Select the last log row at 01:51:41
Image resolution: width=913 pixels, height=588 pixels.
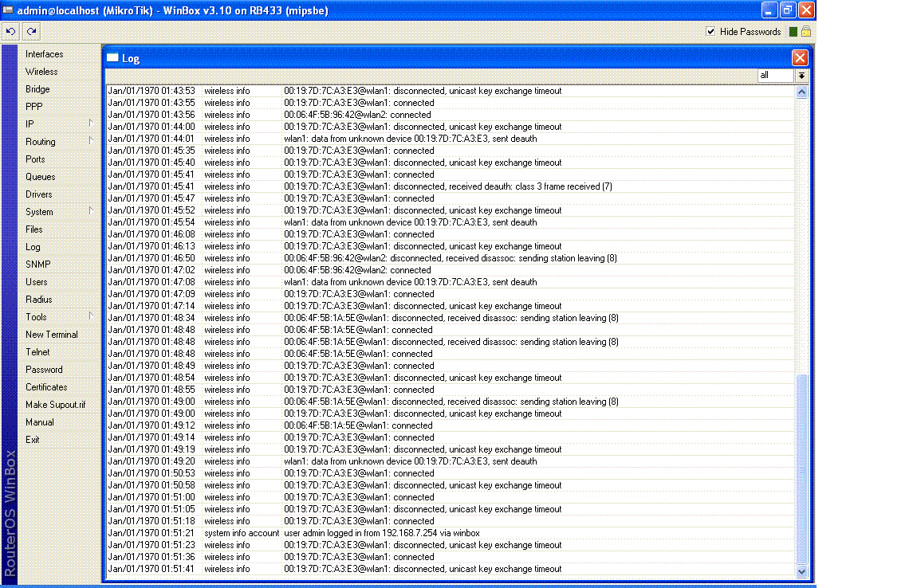(451, 569)
